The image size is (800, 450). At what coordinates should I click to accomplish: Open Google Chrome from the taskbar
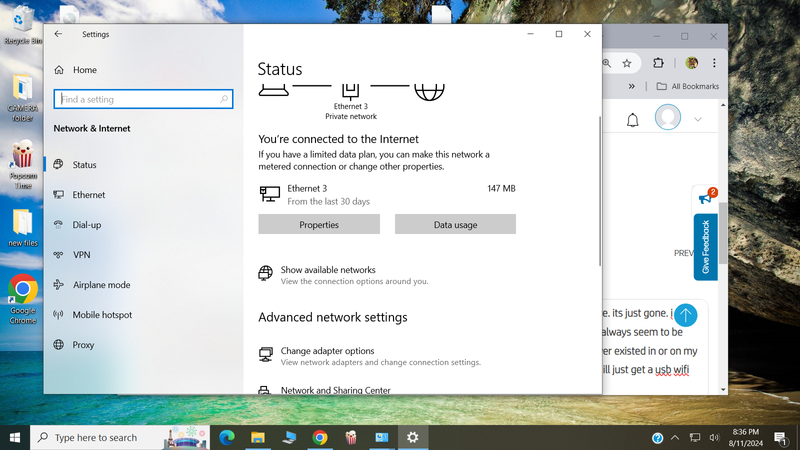(x=320, y=437)
